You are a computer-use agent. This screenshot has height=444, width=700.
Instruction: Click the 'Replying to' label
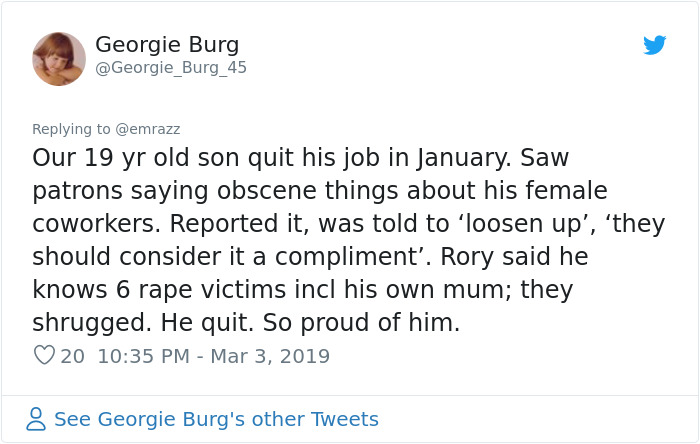click(72, 129)
